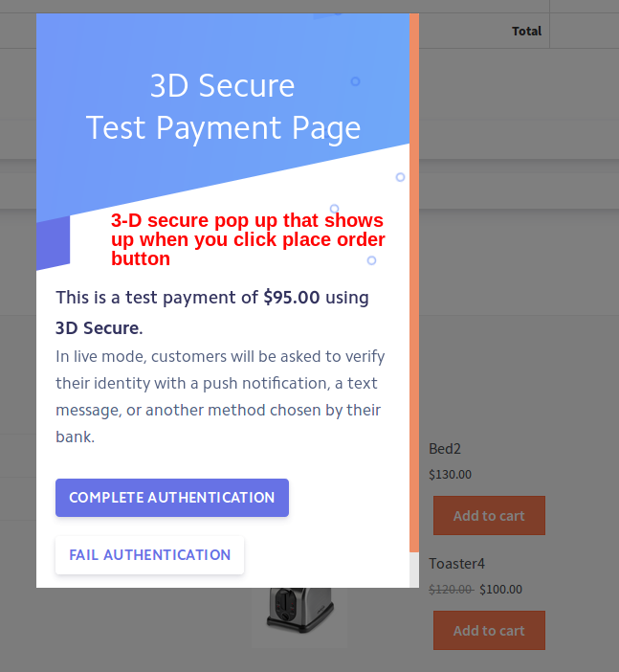Image resolution: width=619 pixels, height=672 pixels.
Task: Click the Toaster4 sale price $100.00
Action: coord(500,589)
